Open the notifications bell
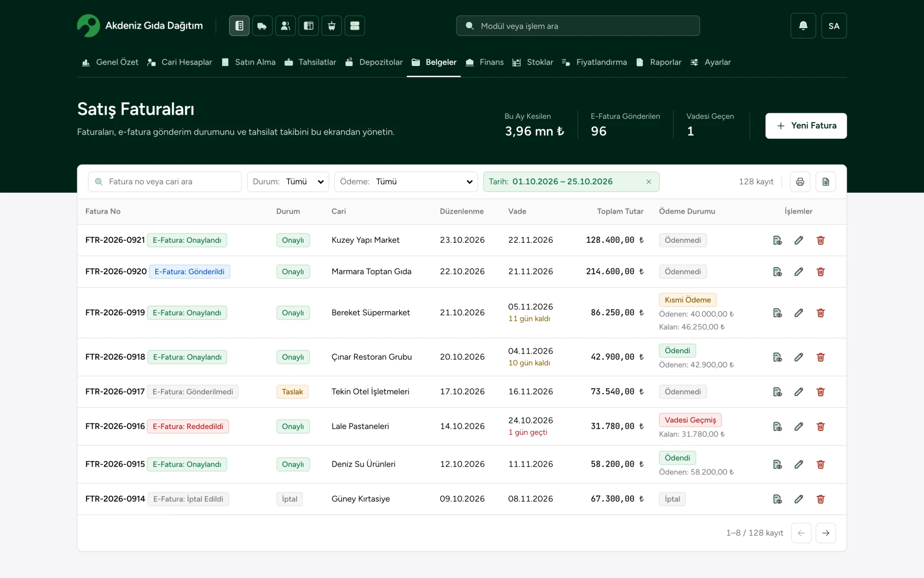This screenshot has width=924, height=578. point(803,26)
